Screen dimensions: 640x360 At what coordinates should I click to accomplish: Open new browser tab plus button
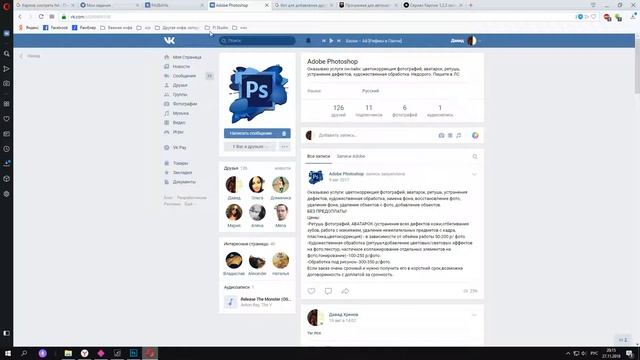471,5
